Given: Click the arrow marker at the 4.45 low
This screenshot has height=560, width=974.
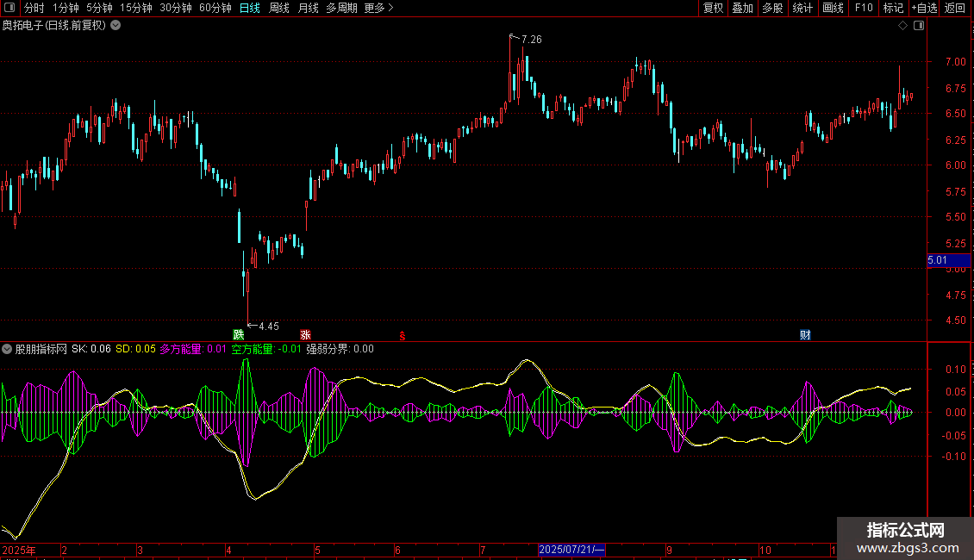Looking at the screenshot, I should [x=252, y=326].
